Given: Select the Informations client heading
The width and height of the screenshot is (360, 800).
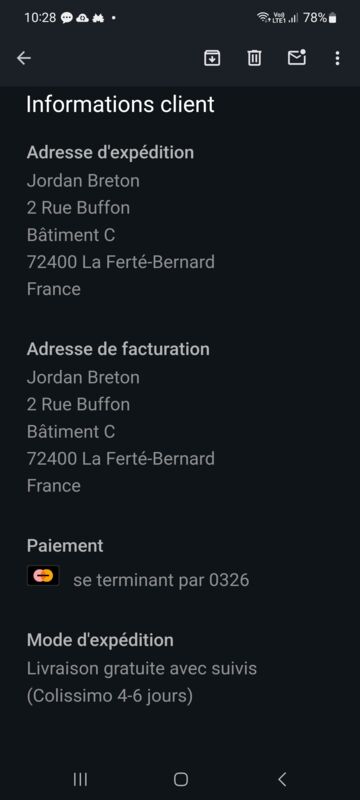Looking at the screenshot, I should pyautogui.click(x=120, y=104).
